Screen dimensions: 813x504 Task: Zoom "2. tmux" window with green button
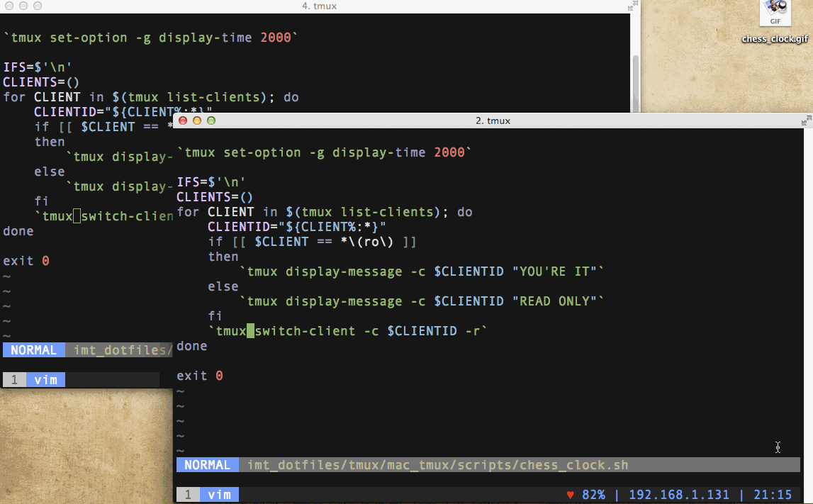click(211, 121)
